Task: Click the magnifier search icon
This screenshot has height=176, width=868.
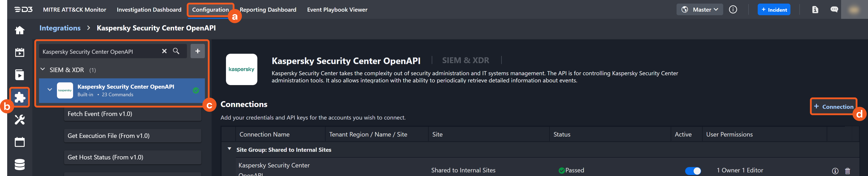Action: coord(176,51)
